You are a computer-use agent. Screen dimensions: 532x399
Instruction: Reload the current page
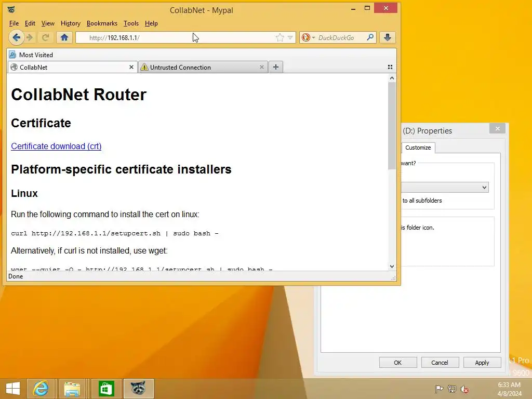click(46, 37)
